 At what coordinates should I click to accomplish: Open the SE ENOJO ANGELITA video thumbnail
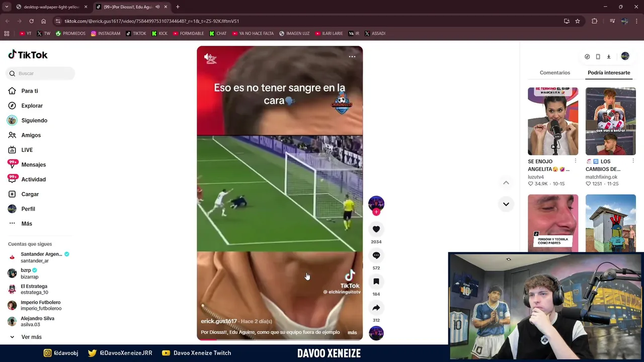pos(553,121)
